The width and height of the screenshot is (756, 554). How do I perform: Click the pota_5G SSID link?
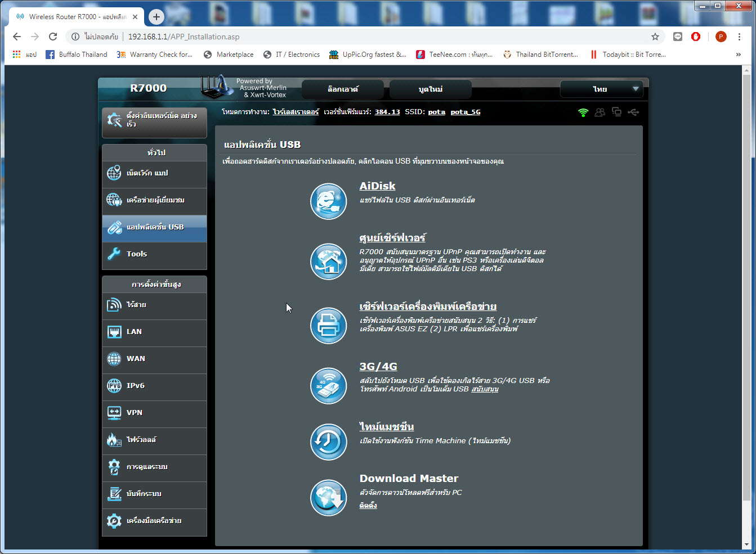466,112
